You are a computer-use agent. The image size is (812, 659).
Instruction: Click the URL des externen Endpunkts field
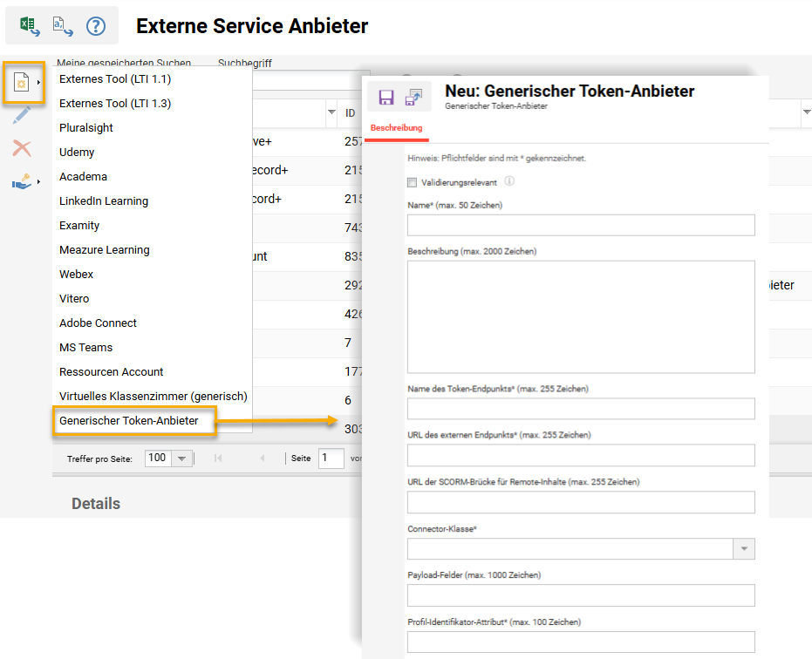[x=580, y=455]
